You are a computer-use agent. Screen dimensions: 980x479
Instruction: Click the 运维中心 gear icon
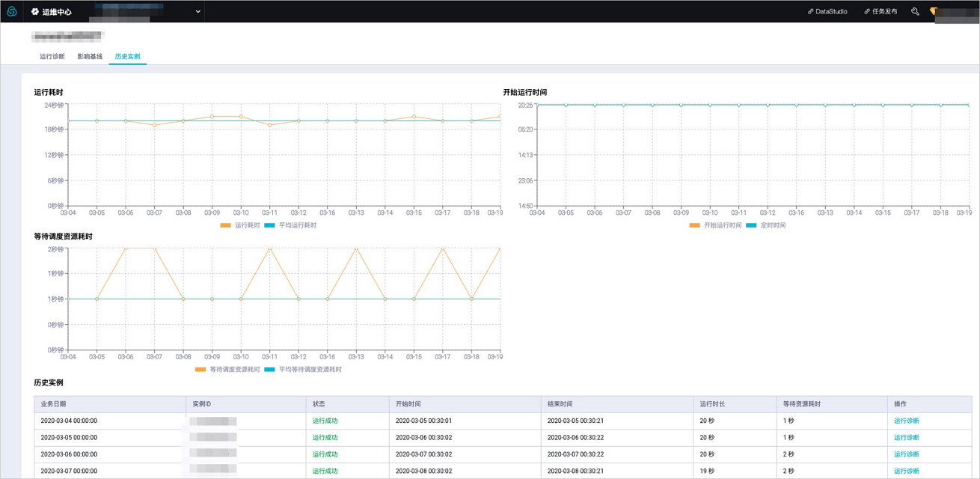pyautogui.click(x=34, y=12)
